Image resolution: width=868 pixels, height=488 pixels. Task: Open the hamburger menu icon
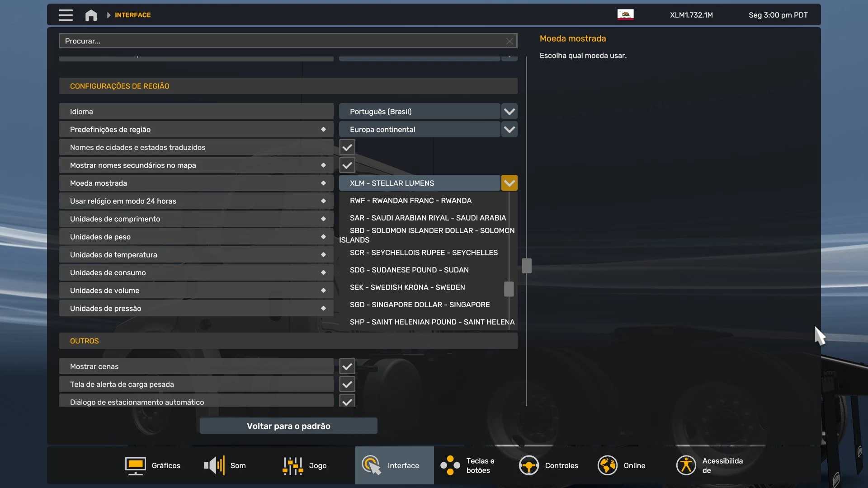[66, 15]
